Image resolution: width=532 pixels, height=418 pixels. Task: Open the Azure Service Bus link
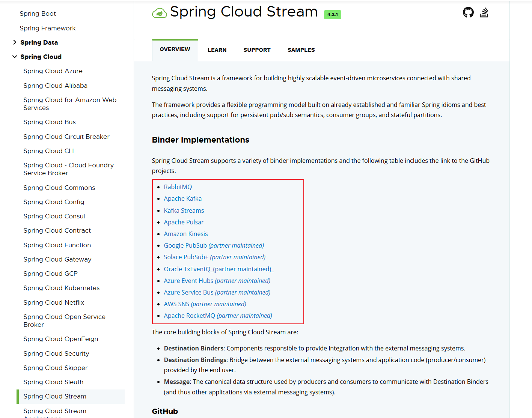point(217,292)
